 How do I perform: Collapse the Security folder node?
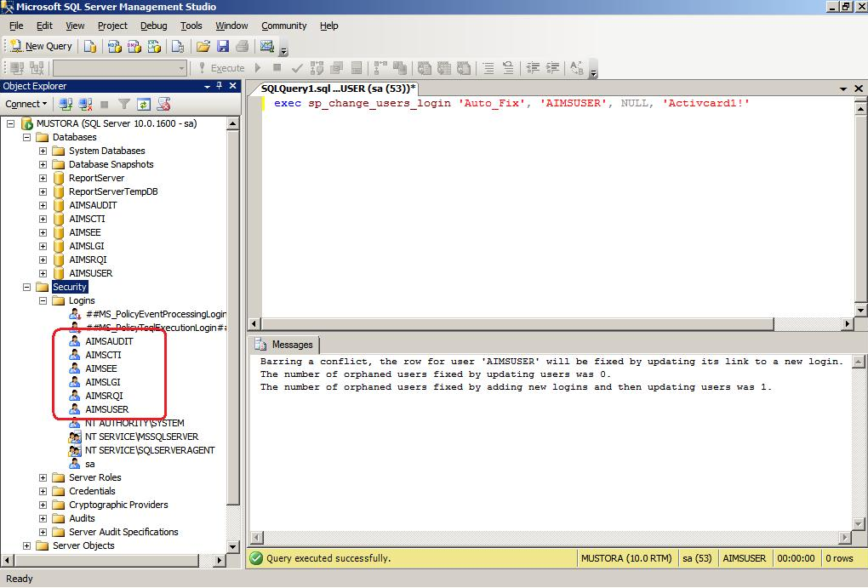point(26,287)
